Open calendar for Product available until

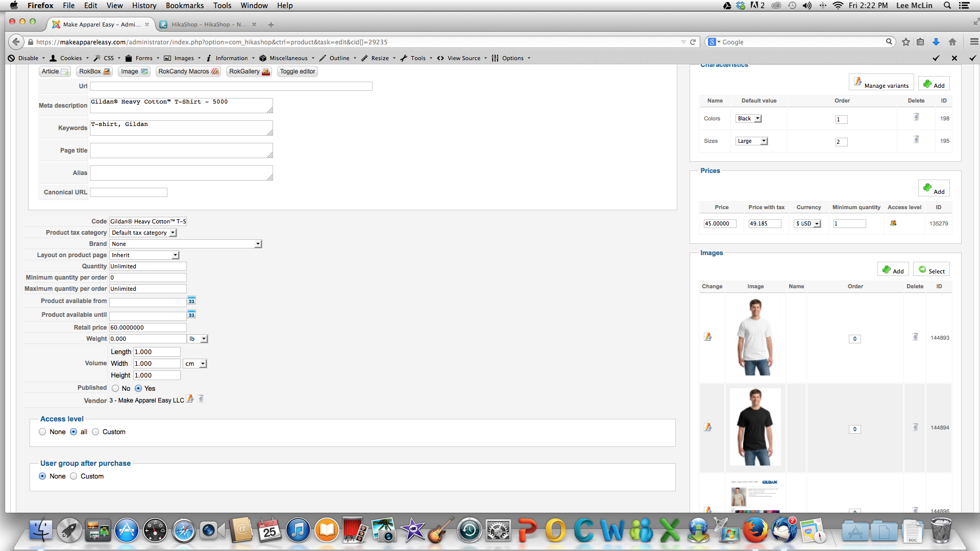coord(191,315)
